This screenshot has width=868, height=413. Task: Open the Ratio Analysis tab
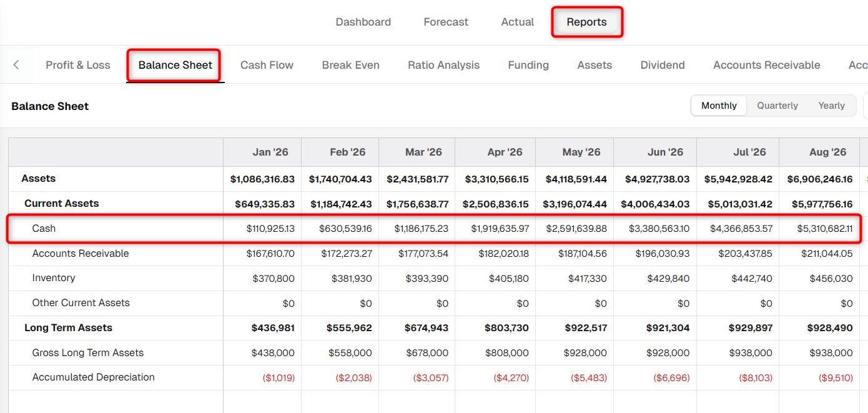click(x=444, y=65)
